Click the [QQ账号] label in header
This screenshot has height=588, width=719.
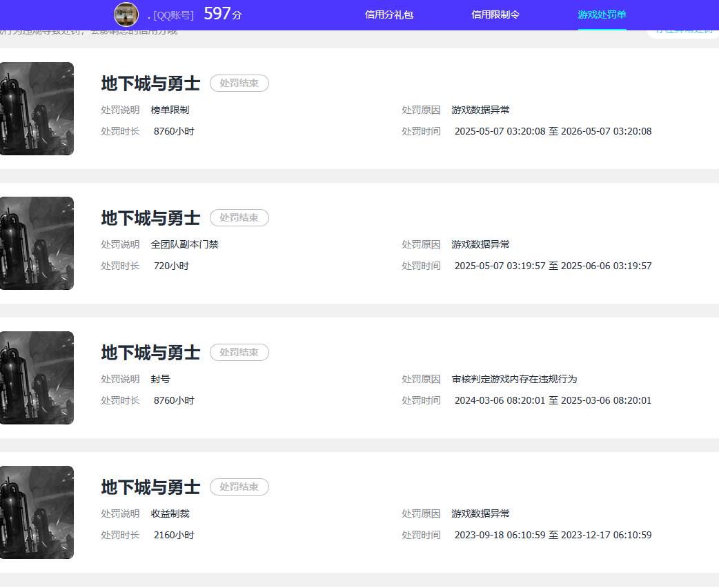coord(173,16)
